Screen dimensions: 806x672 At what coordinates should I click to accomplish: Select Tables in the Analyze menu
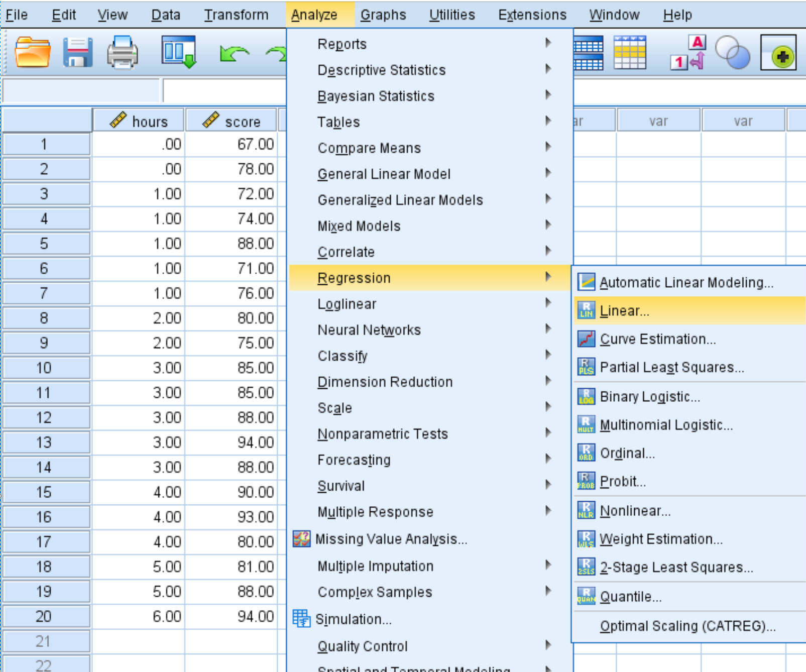point(430,122)
